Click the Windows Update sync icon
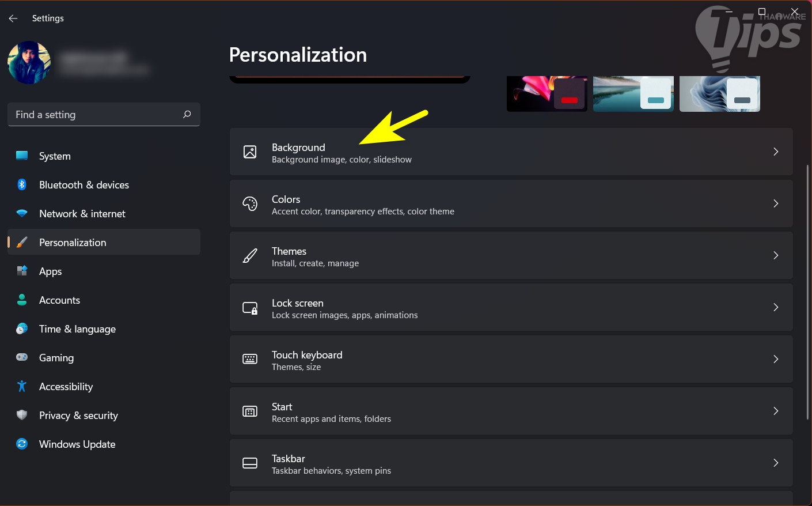 [x=22, y=444]
